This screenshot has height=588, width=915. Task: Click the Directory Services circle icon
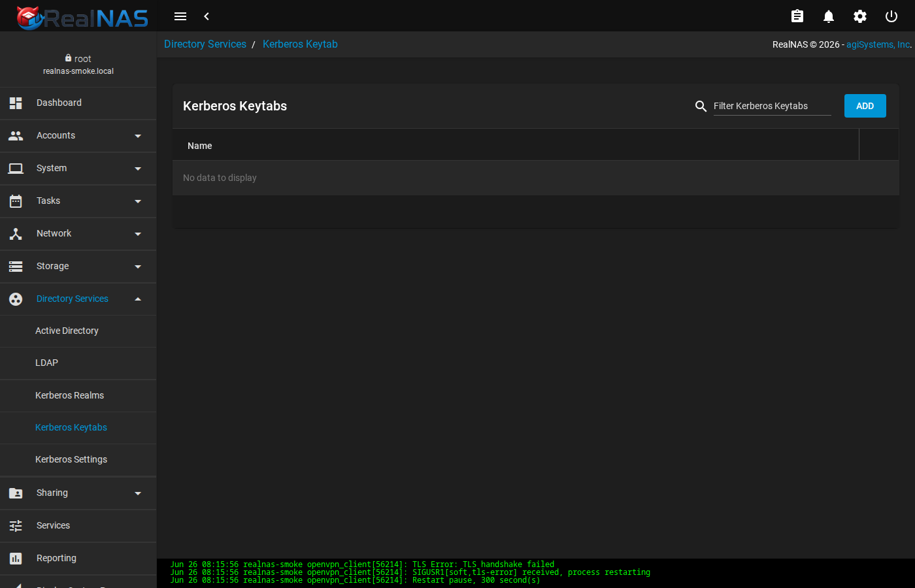coord(16,299)
